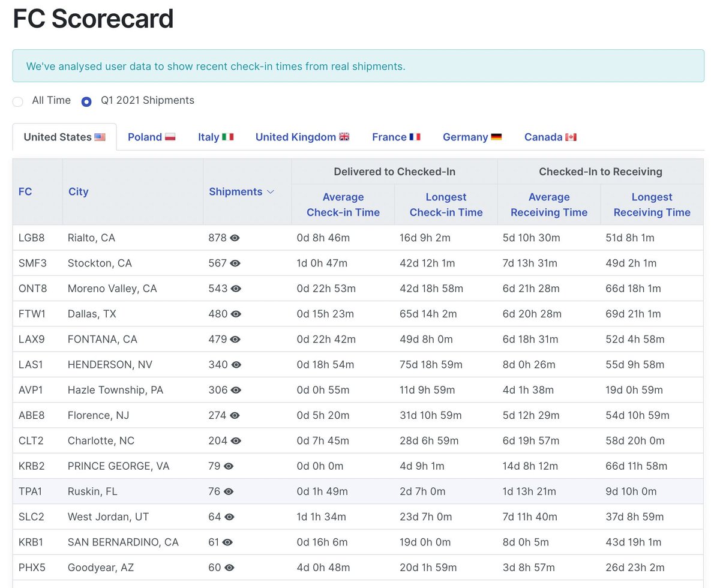Click the value 9d 10h 0m
The width and height of the screenshot is (720, 588).
coord(631,491)
